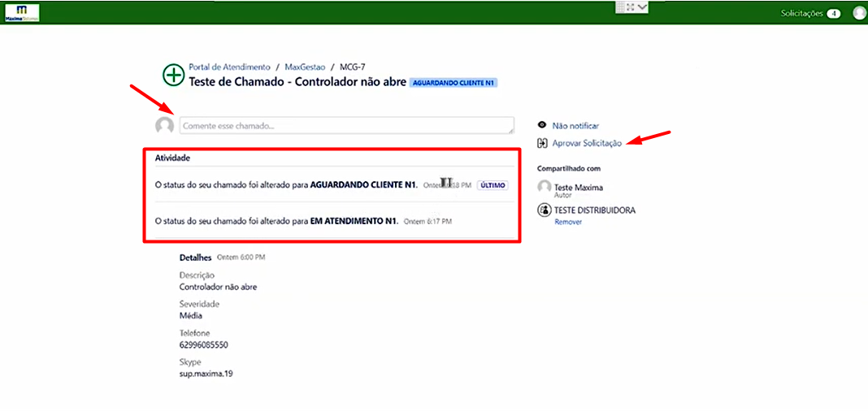868x411 pixels.
Task: Select the MCG-7 breadcrumb item
Action: (x=352, y=67)
